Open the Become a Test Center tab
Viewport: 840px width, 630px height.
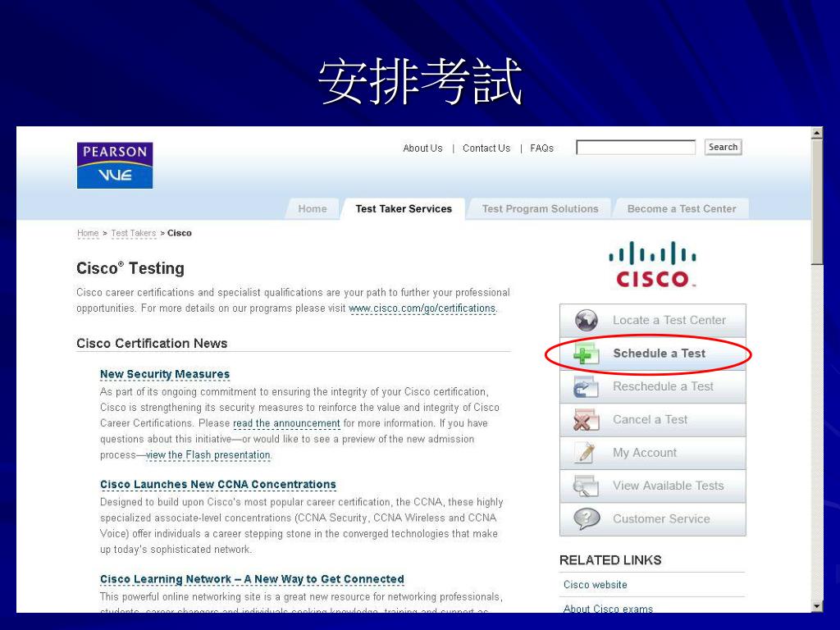682,209
